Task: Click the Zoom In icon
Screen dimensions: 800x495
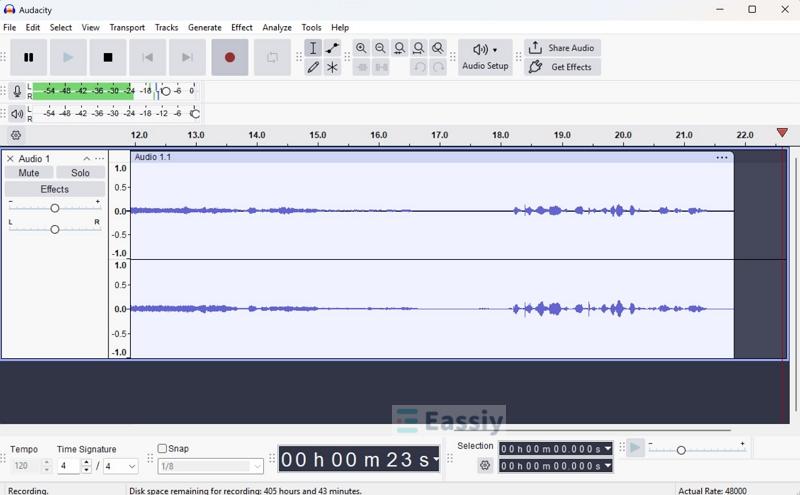Action: (x=361, y=48)
